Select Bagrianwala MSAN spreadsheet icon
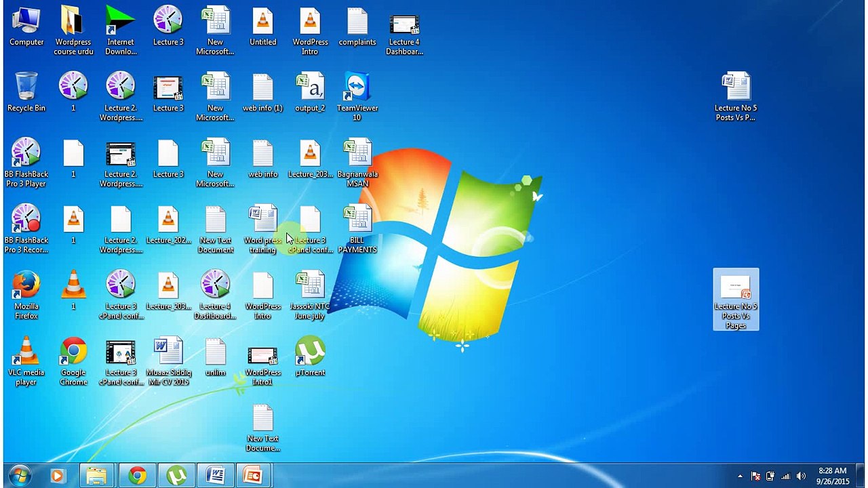Viewport: 868px width, 488px height. tap(357, 163)
